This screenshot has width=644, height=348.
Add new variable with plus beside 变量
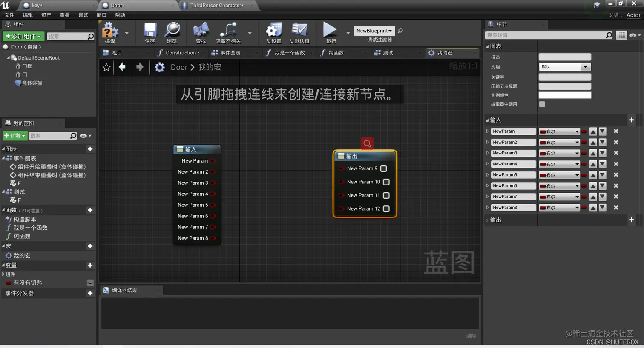tap(90, 265)
